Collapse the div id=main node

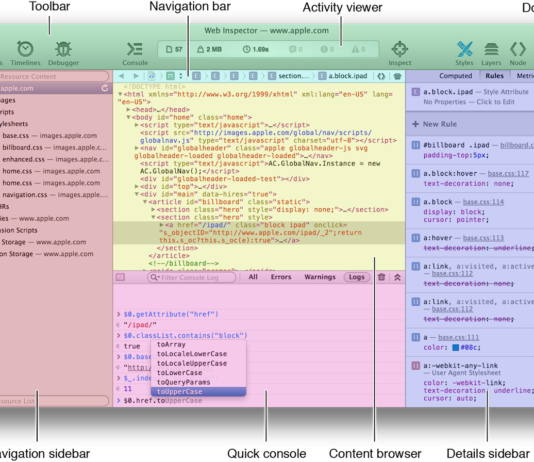click(137, 194)
